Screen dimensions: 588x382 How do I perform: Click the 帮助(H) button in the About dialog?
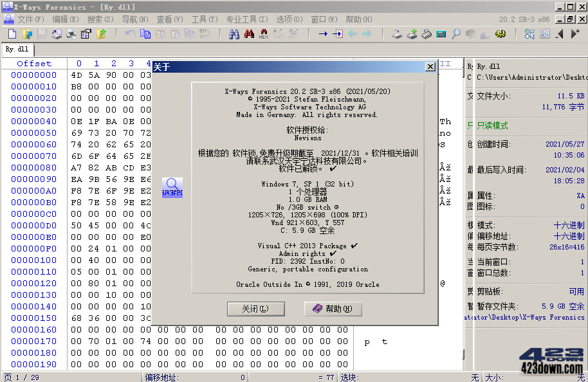click(x=333, y=309)
